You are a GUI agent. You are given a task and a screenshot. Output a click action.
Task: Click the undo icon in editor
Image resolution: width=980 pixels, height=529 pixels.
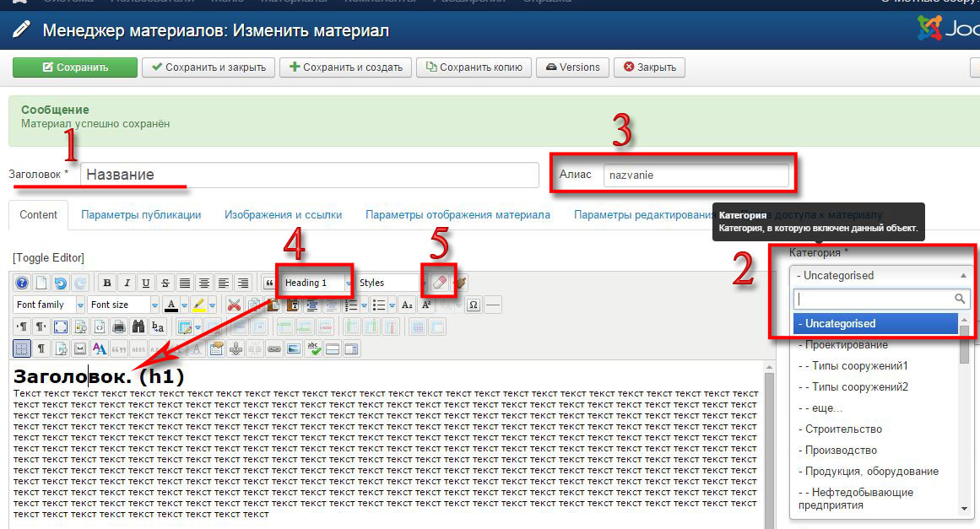point(60,283)
